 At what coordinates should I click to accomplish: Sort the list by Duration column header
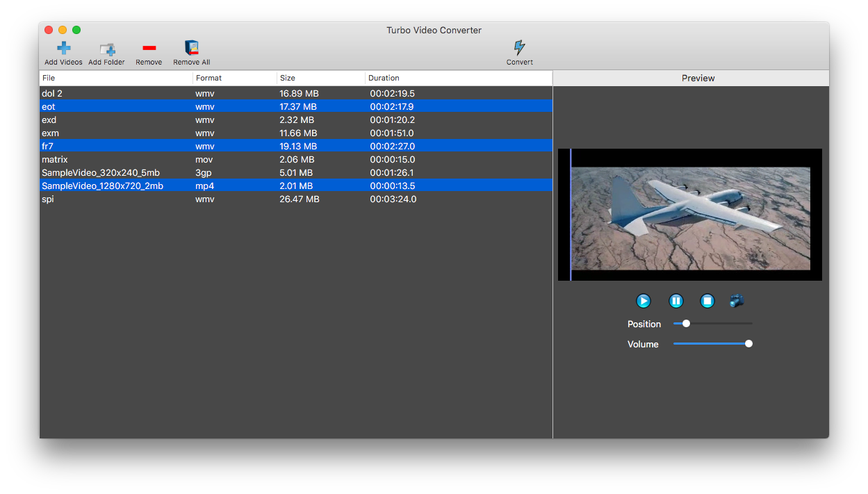pyautogui.click(x=459, y=78)
